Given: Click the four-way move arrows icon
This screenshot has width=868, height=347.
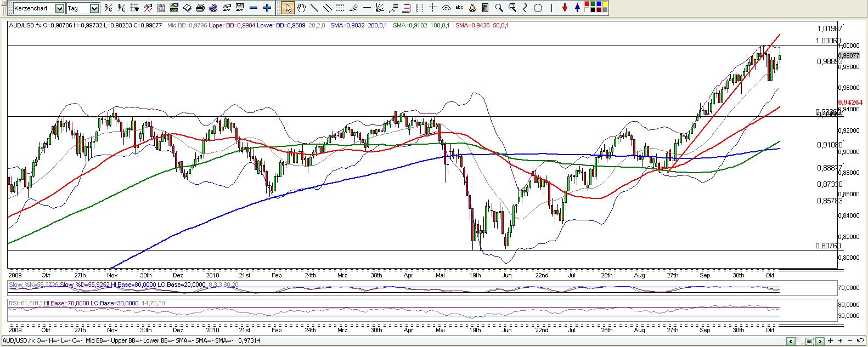Looking at the screenshot, I should pos(830,340).
